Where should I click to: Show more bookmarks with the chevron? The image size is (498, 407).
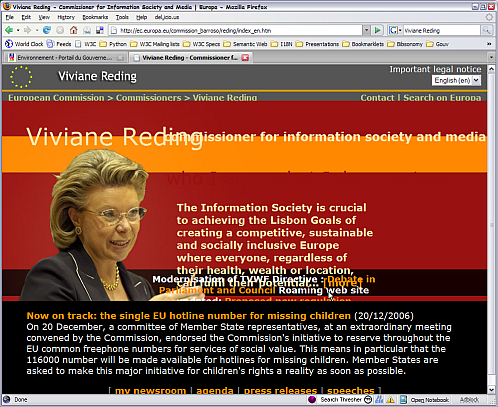(489, 44)
